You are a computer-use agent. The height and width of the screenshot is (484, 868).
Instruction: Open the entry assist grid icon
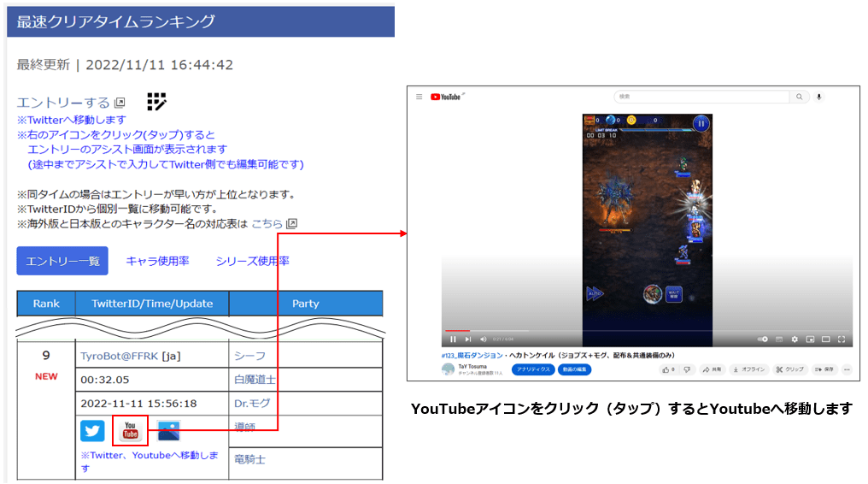point(156,102)
